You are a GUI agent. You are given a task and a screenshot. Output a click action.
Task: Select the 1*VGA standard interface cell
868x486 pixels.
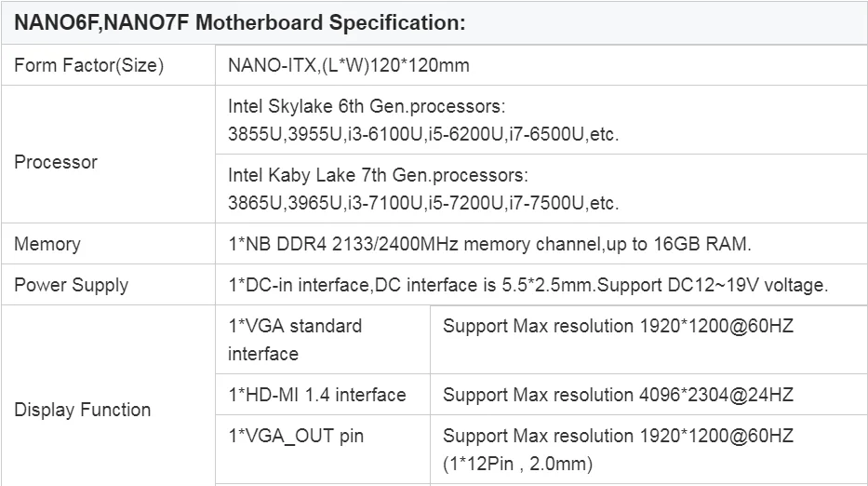pyautogui.click(x=295, y=340)
